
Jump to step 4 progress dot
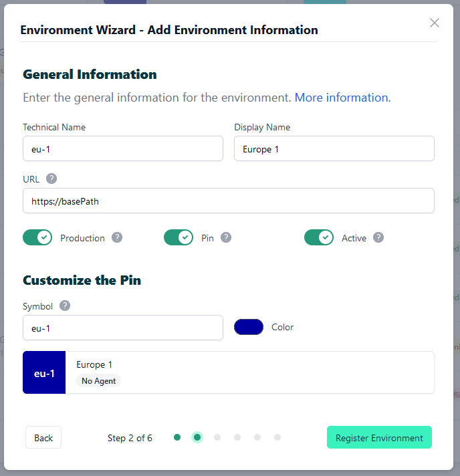[237, 437]
